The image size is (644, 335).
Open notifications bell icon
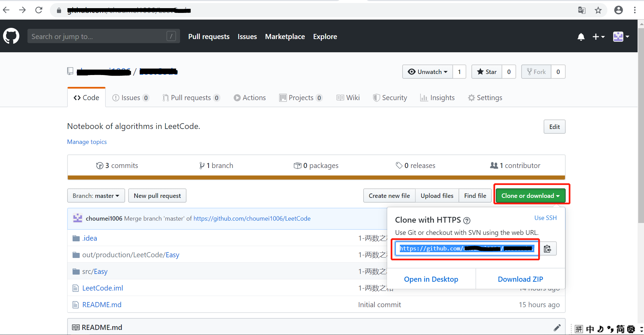581,37
